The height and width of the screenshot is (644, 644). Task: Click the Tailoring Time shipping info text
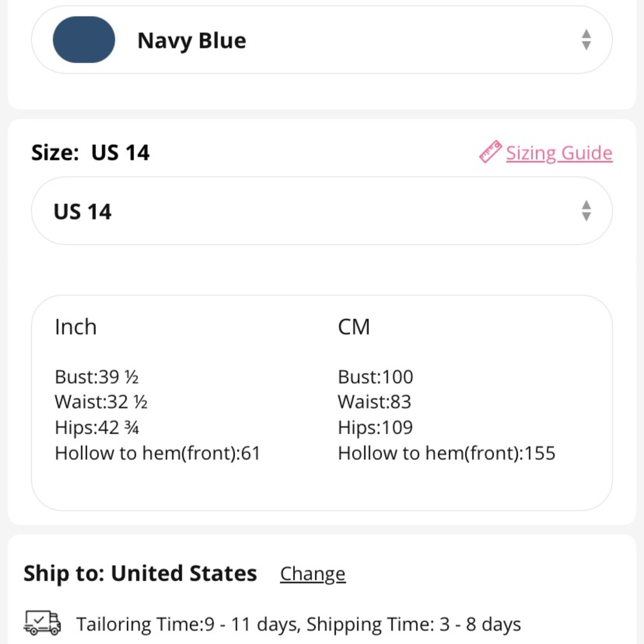[x=299, y=624]
